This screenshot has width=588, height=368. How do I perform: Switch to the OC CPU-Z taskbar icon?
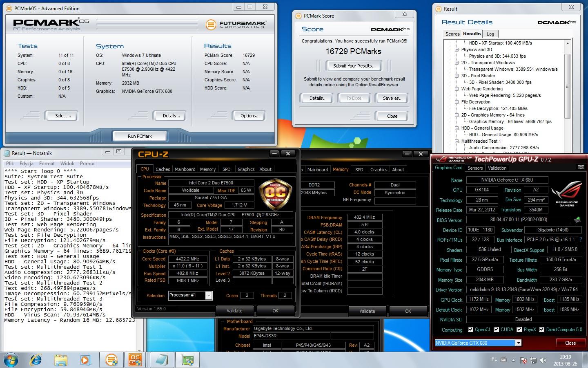[135, 360]
